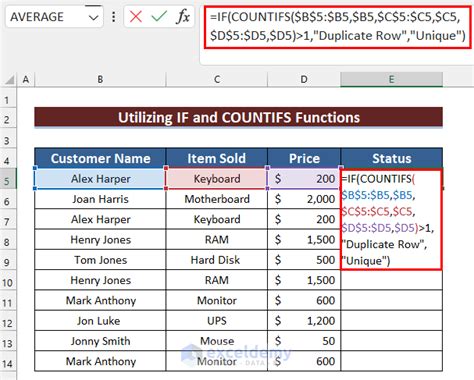Select the 'Henry Jones' cell in row 8

100,240
